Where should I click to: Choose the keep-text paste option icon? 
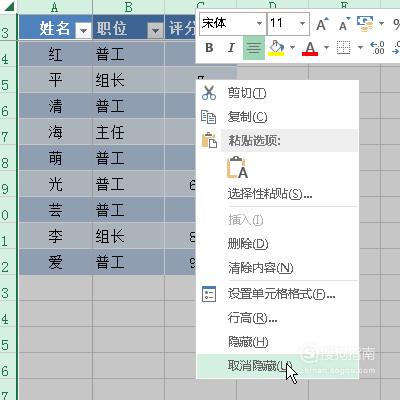(x=237, y=167)
